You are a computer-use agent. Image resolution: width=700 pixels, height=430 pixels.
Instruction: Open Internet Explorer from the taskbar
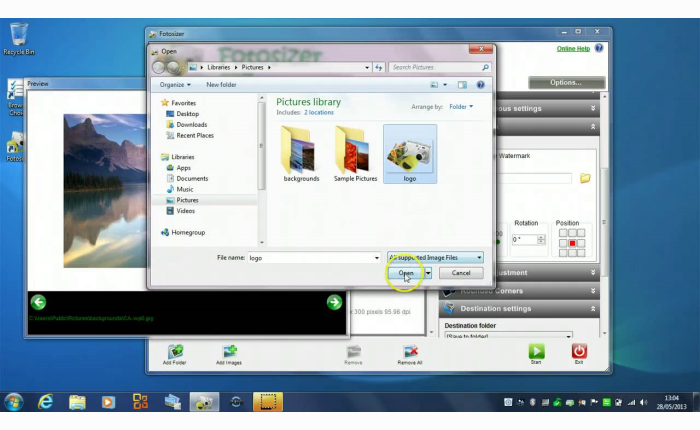tap(46, 402)
